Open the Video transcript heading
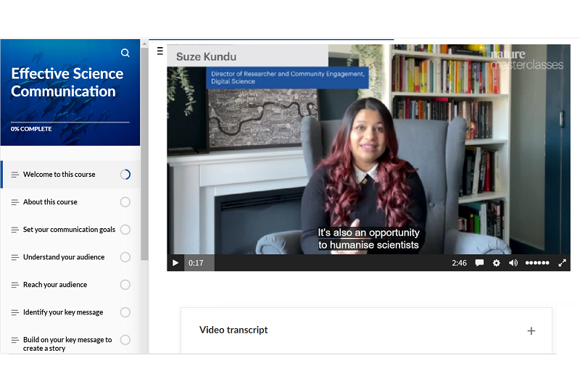Screen dimensions: 580x392 233,330
